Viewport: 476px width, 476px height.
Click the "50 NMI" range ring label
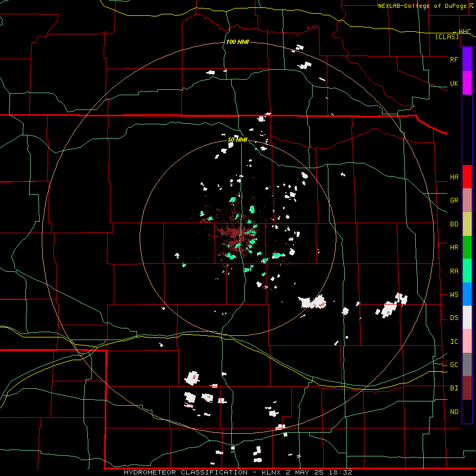[237, 140]
